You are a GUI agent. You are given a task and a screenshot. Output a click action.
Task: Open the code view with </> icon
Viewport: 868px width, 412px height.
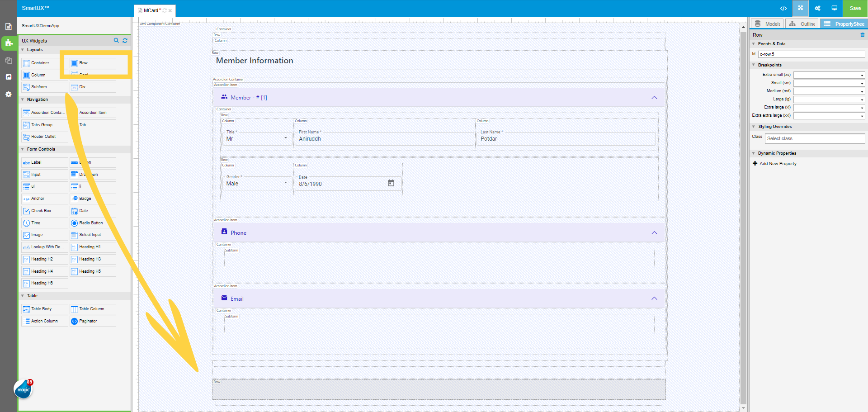pos(783,8)
